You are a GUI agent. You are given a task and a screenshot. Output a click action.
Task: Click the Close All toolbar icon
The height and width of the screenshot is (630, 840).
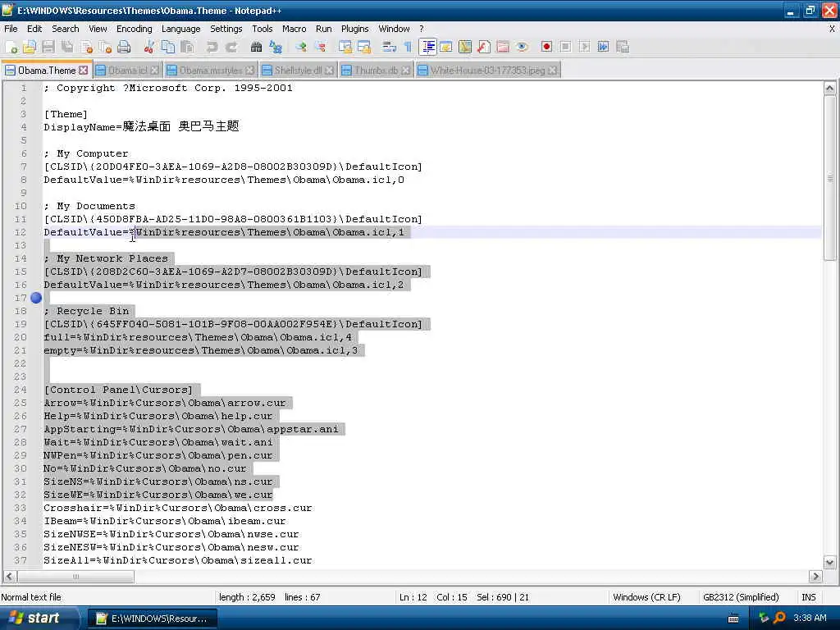(105, 47)
